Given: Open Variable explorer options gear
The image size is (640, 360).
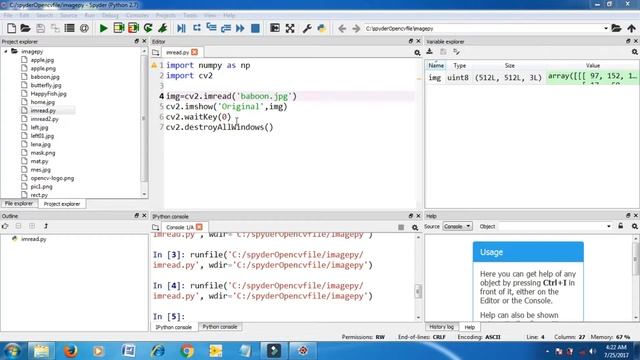Looking at the screenshot, I should click(x=635, y=52).
